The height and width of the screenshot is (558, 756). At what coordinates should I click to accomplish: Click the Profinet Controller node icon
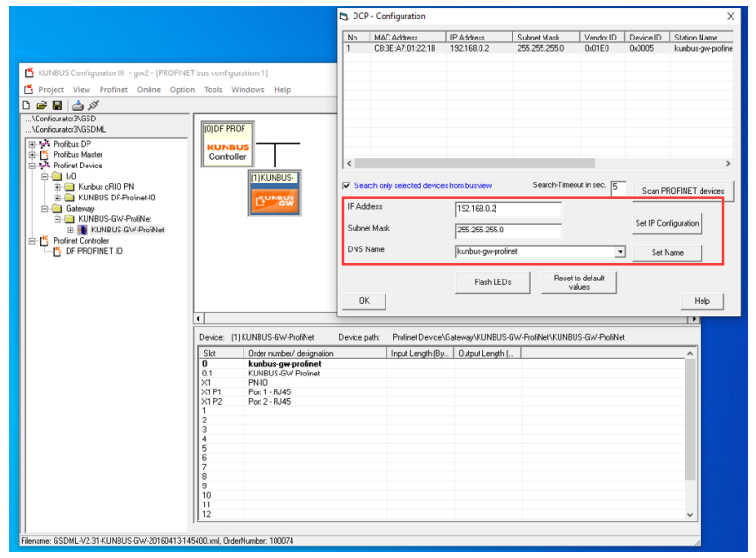point(45,240)
